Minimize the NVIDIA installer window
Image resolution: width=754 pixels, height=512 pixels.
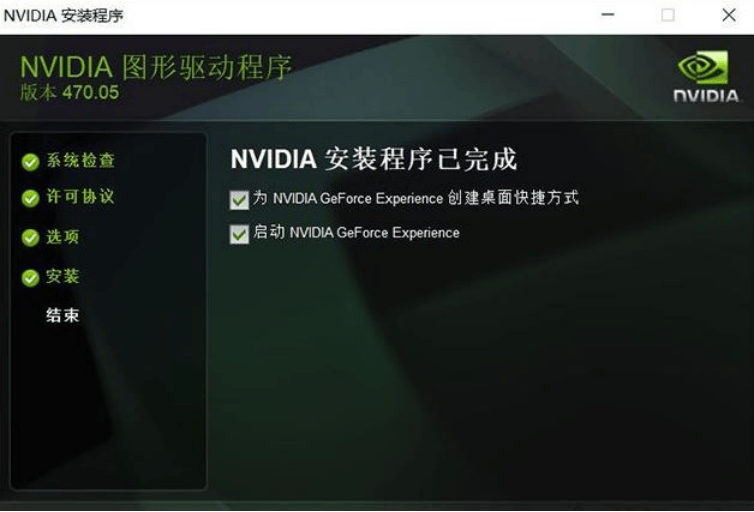[608, 15]
